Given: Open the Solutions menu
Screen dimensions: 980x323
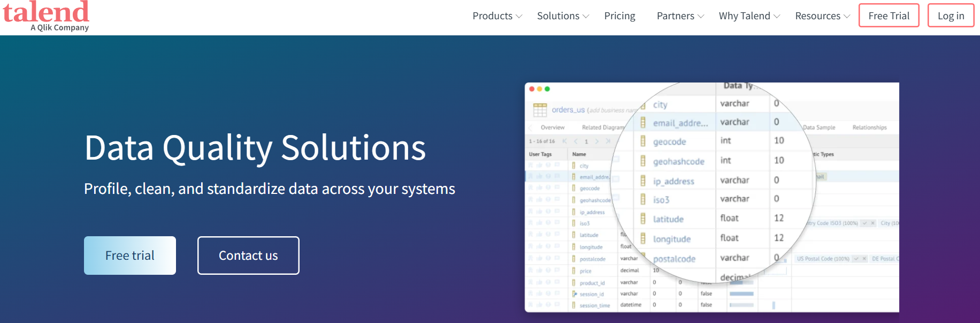Looking at the screenshot, I should (x=558, y=16).
